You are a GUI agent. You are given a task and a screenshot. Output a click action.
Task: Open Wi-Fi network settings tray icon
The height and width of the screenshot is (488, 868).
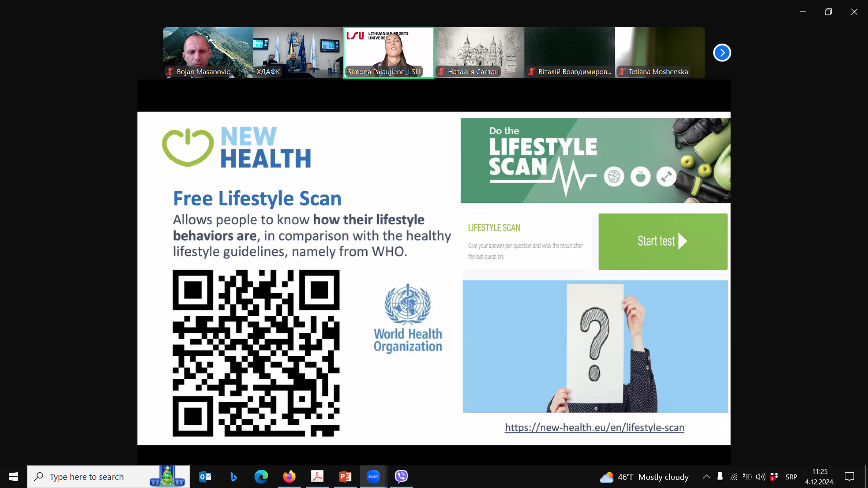click(x=734, y=477)
